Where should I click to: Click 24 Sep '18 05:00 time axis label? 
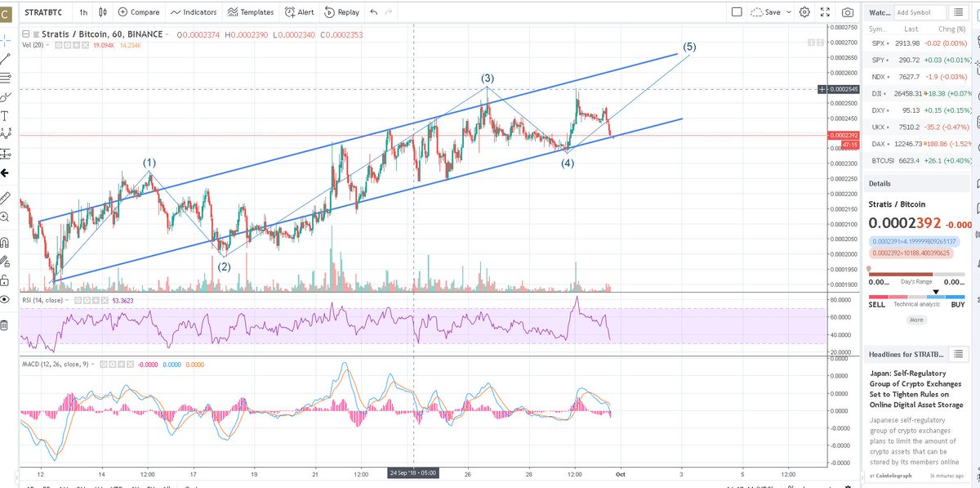414,472
